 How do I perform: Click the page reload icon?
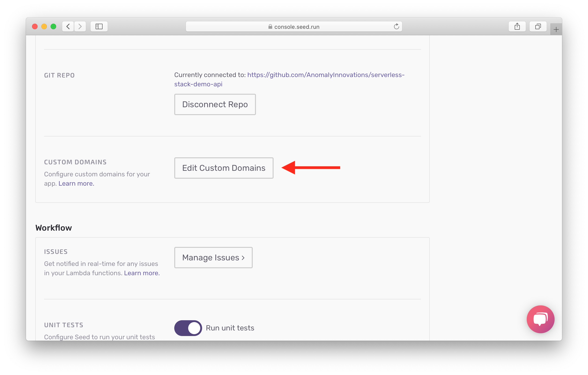tap(396, 27)
